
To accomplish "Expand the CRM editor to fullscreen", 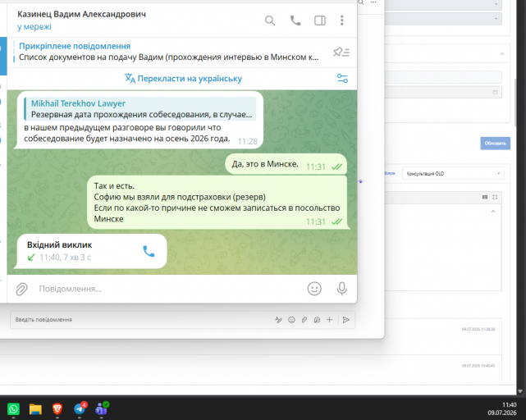I will coord(495,197).
